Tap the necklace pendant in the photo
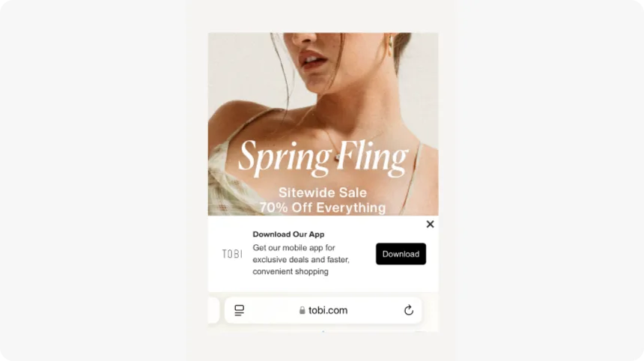The width and height of the screenshot is (644, 361). pos(338,157)
